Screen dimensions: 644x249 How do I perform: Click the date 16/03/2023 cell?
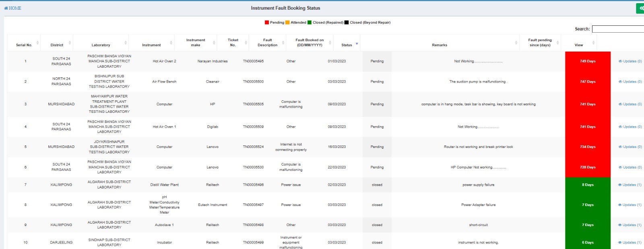337,147
